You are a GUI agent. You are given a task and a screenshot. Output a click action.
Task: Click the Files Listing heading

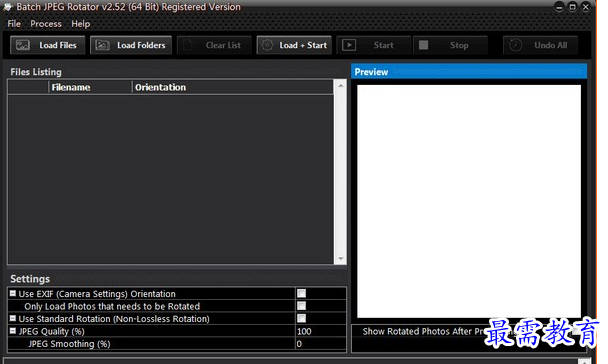pos(36,72)
